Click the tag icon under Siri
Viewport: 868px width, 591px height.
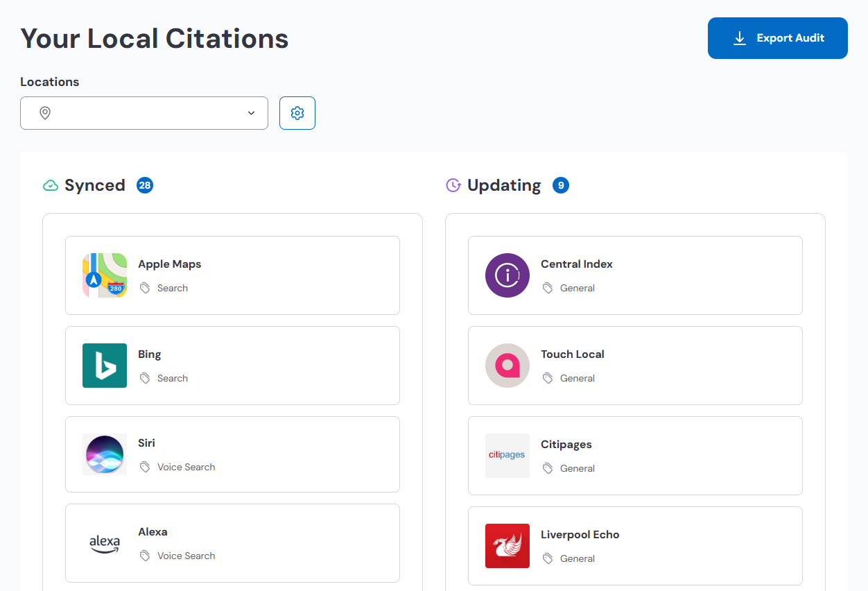click(x=145, y=467)
